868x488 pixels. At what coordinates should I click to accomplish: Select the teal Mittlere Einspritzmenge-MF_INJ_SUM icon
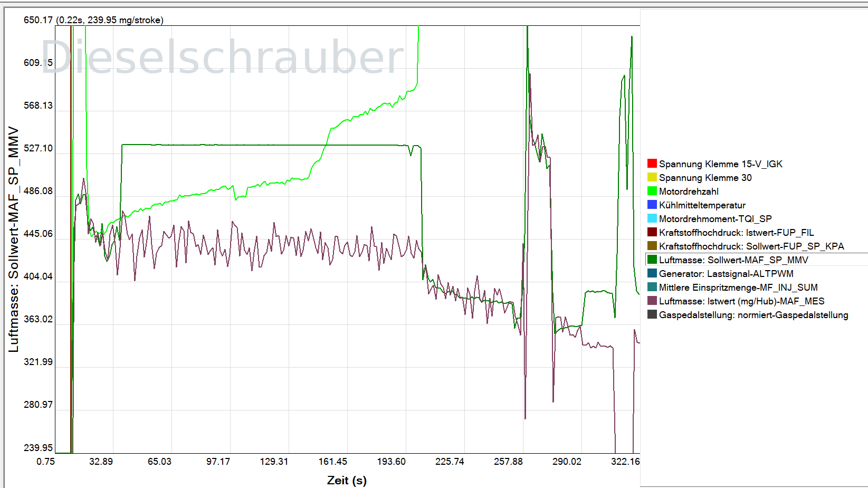652,288
